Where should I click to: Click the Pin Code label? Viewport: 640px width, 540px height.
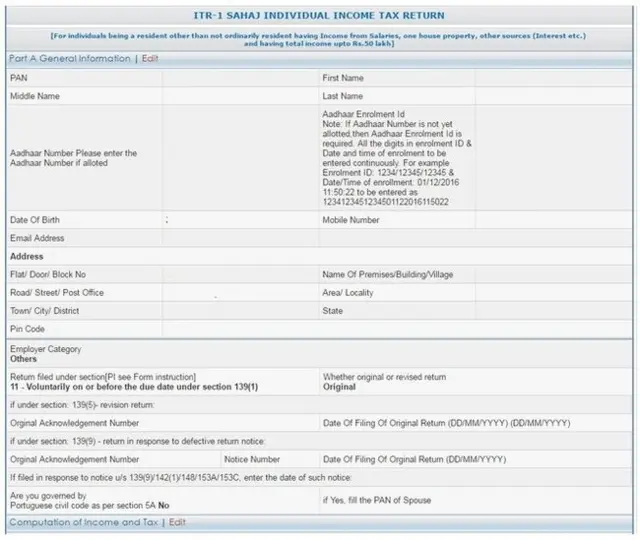(x=27, y=329)
